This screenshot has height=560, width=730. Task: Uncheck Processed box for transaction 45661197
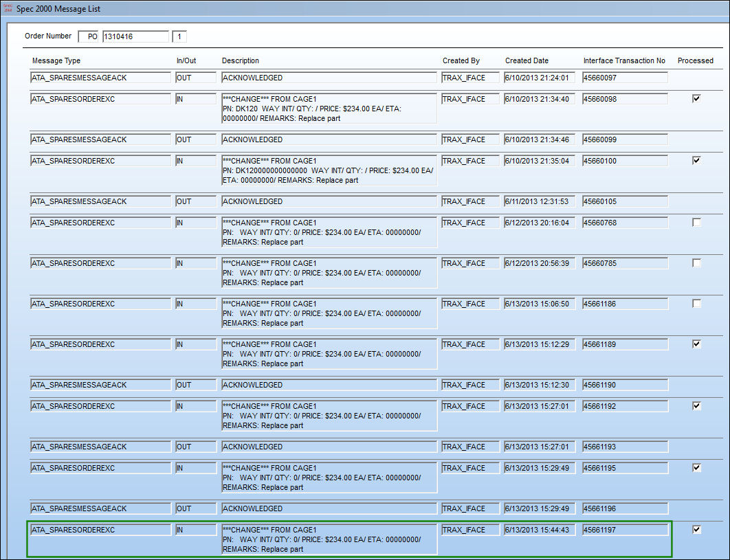(696, 530)
